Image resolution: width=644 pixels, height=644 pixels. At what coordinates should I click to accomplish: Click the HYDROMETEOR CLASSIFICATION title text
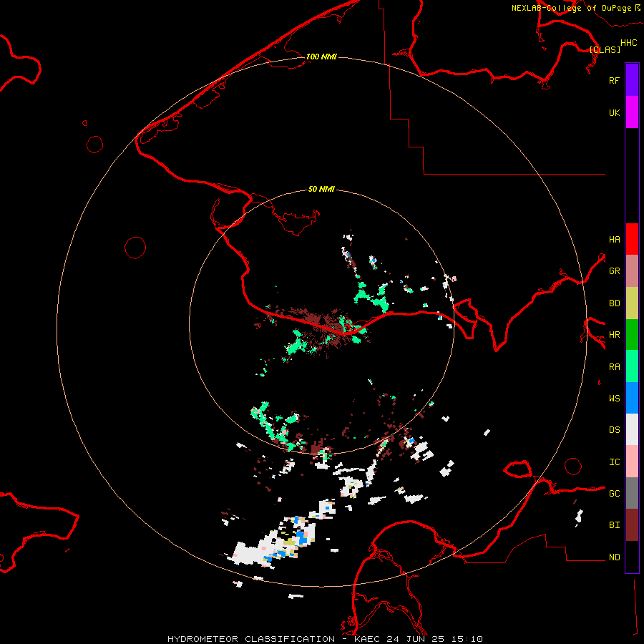click(x=251, y=639)
